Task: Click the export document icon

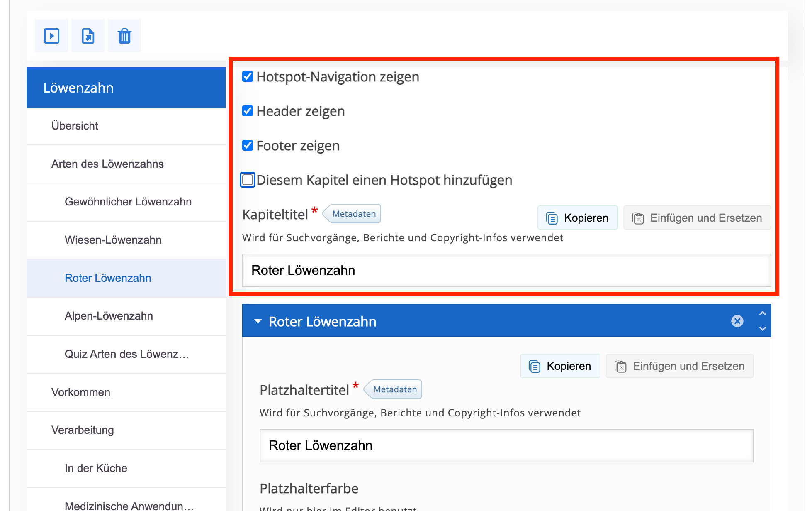Action: 88,36
